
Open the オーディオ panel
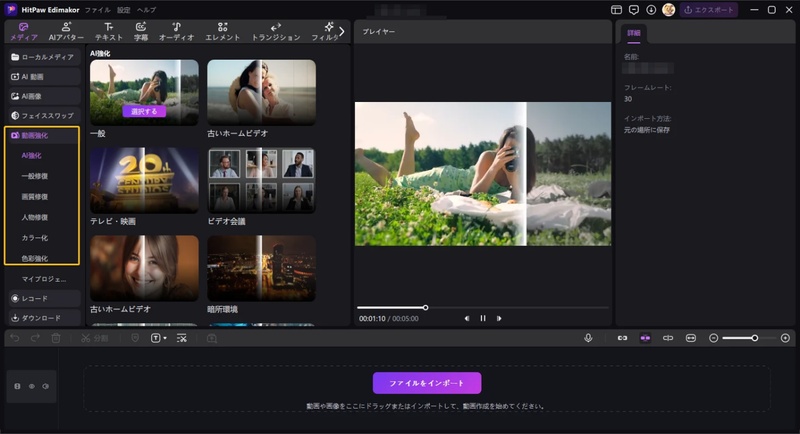(x=176, y=31)
